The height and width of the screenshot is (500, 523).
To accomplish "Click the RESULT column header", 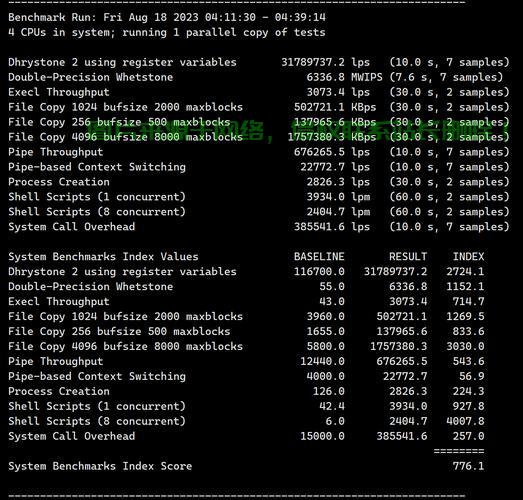I will (408, 257).
